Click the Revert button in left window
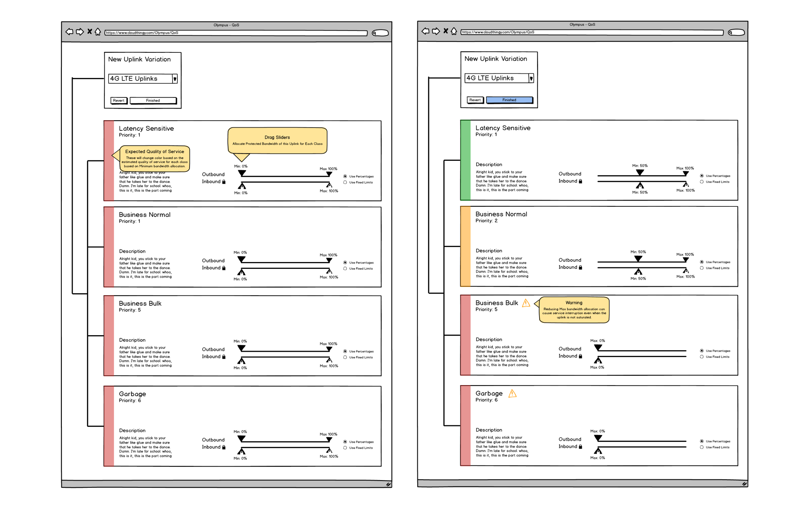The width and height of the screenshot is (812, 511). click(x=119, y=100)
